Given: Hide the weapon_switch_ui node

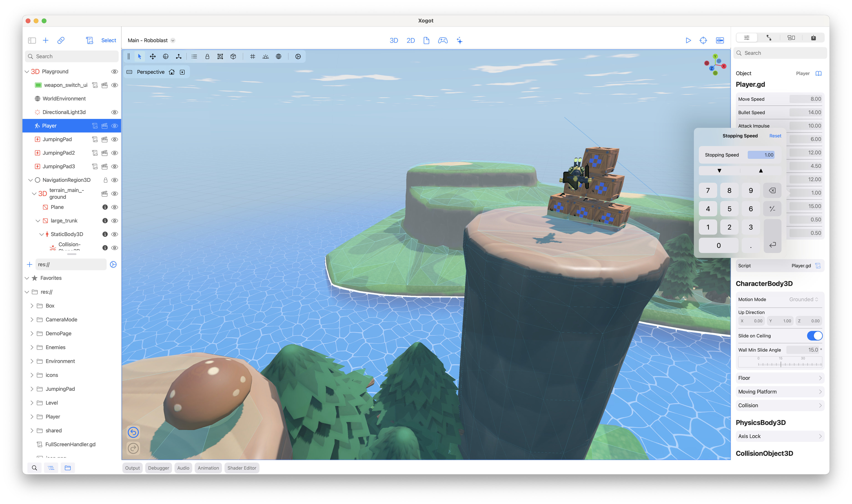Looking at the screenshot, I should (114, 85).
